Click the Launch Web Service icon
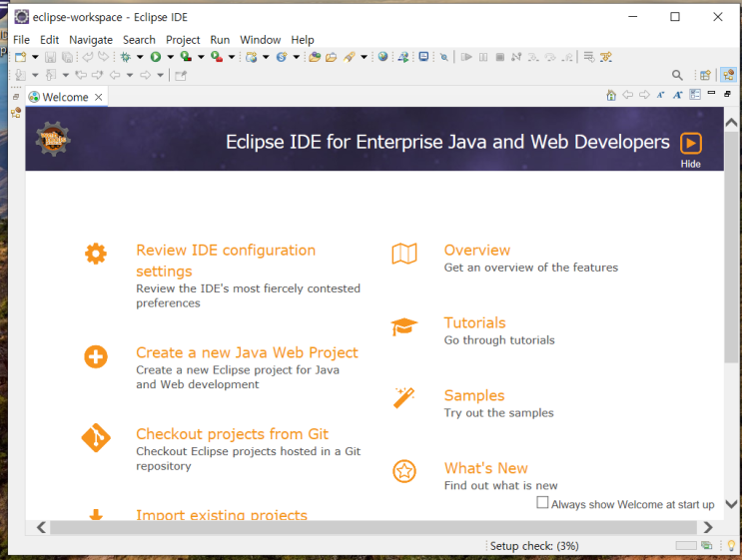This screenshot has width=742, height=560. click(403, 57)
